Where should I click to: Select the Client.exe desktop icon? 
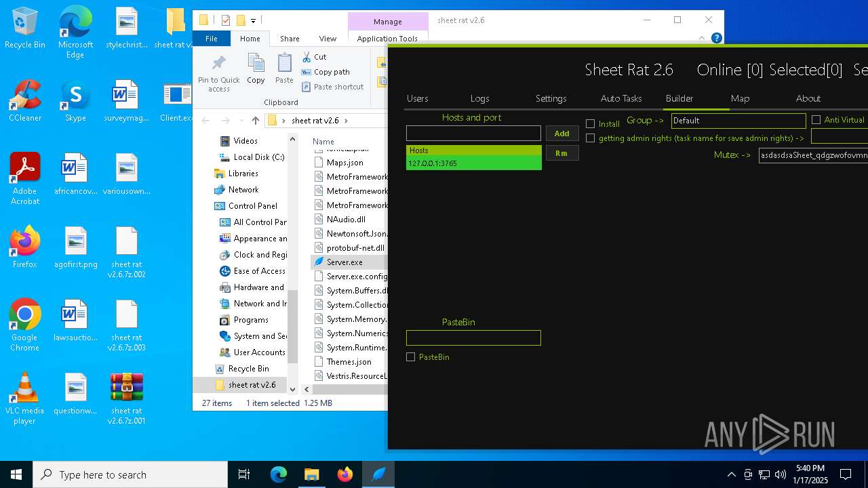(x=177, y=101)
